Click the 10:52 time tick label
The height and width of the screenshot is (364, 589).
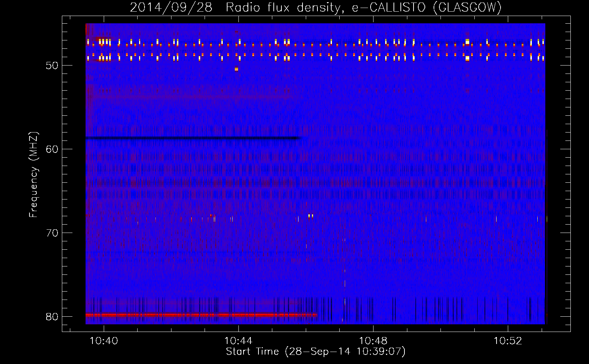pyautogui.click(x=508, y=341)
